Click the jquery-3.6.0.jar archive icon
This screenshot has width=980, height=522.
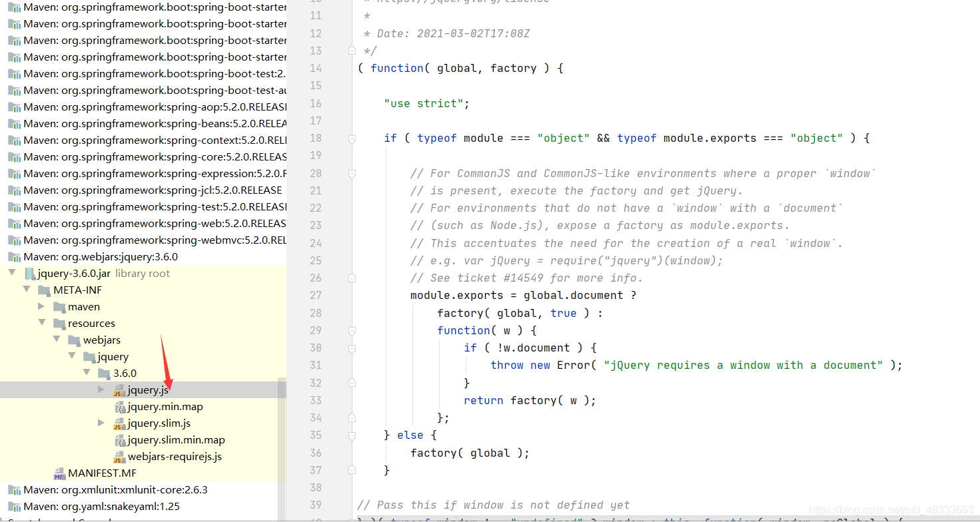pos(29,274)
